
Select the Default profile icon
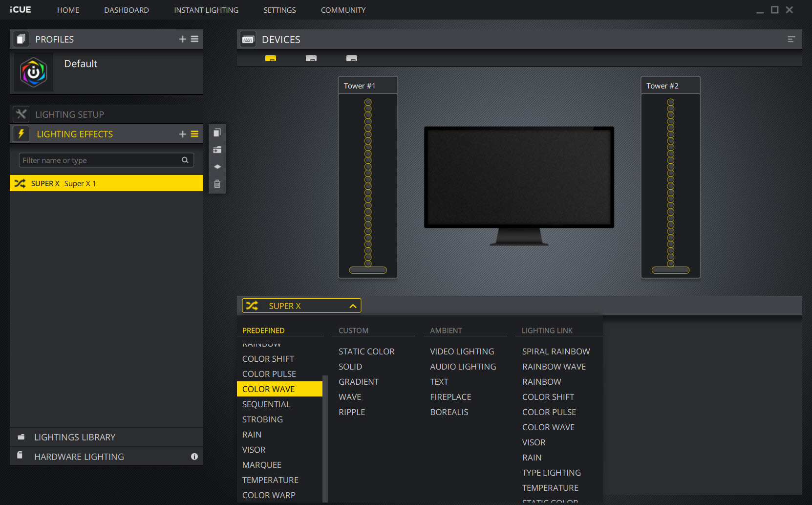click(x=33, y=72)
